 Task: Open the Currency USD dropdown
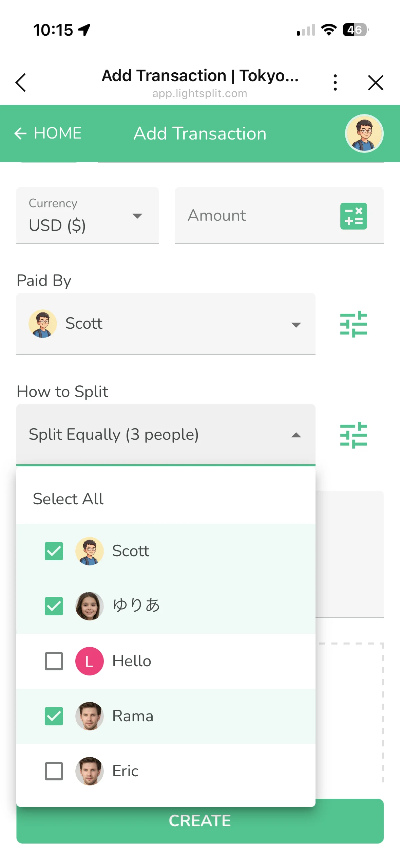click(x=87, y=216)
